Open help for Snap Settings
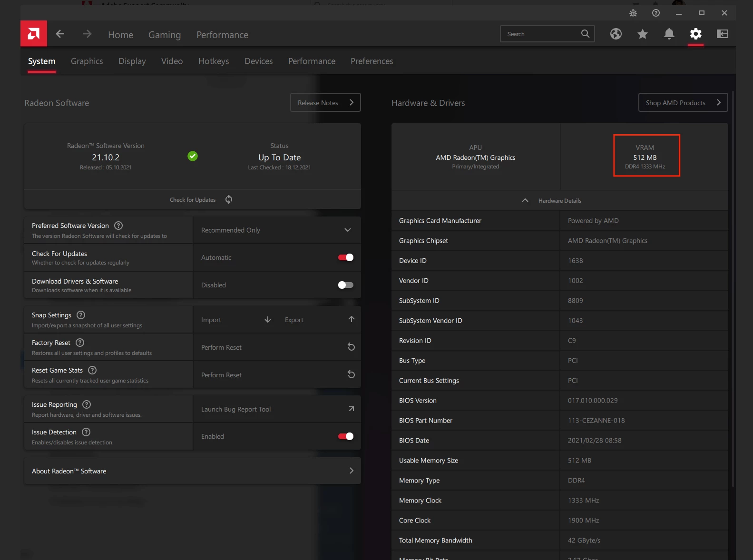 (81, 315)
